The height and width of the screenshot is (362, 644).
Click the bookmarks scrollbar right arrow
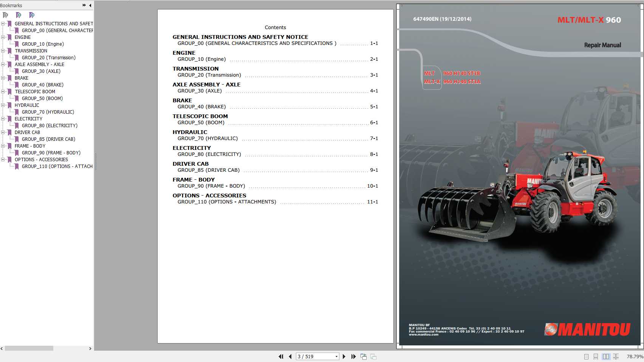click(90, 348)
